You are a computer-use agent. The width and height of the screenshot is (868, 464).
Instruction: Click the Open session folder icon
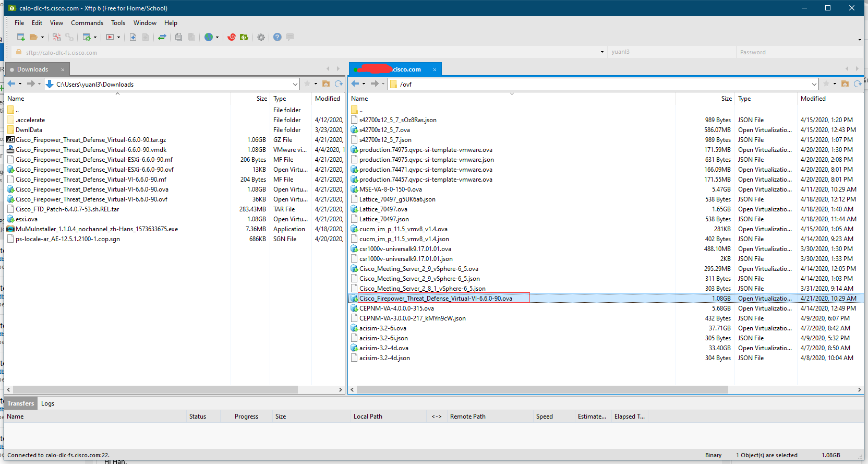pos(34,37)
